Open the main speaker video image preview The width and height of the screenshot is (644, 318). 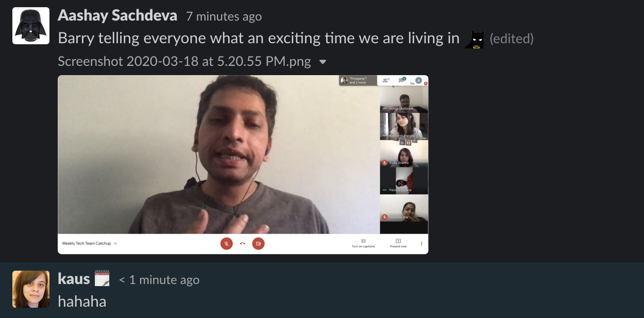pyautogui.click(x=218, y=155)
